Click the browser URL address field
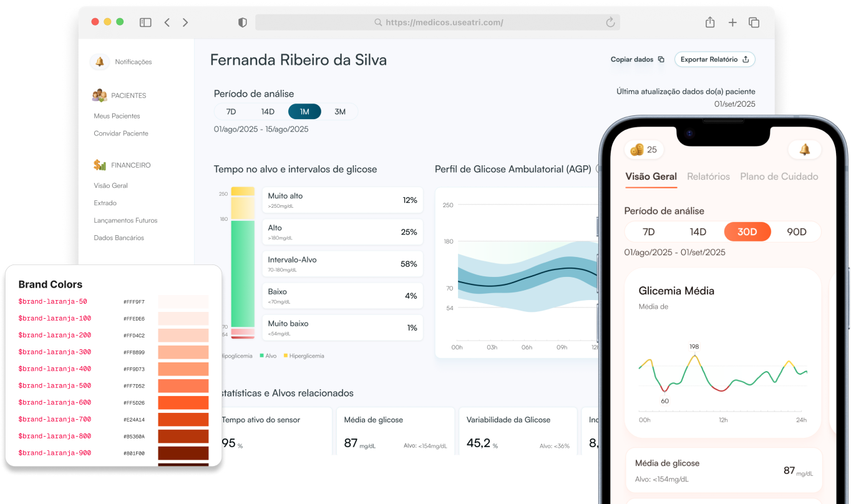Viewport: 851px width, 504px height. [x=437, y=22]
